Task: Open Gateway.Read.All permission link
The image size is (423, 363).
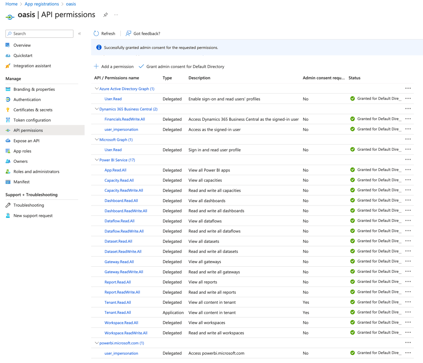Action: point(119,262)
